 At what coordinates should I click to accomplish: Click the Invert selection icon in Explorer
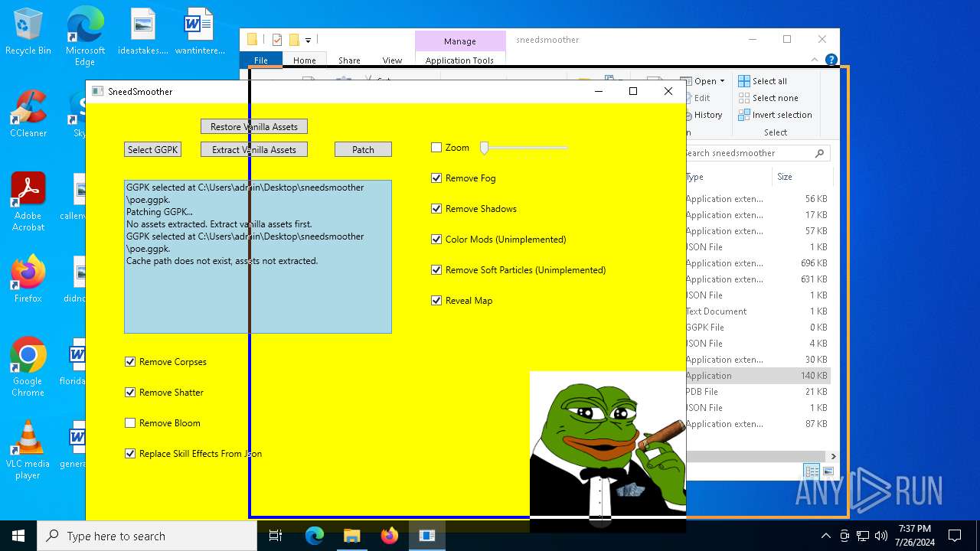pyautogui.click(x=743, y=115)
